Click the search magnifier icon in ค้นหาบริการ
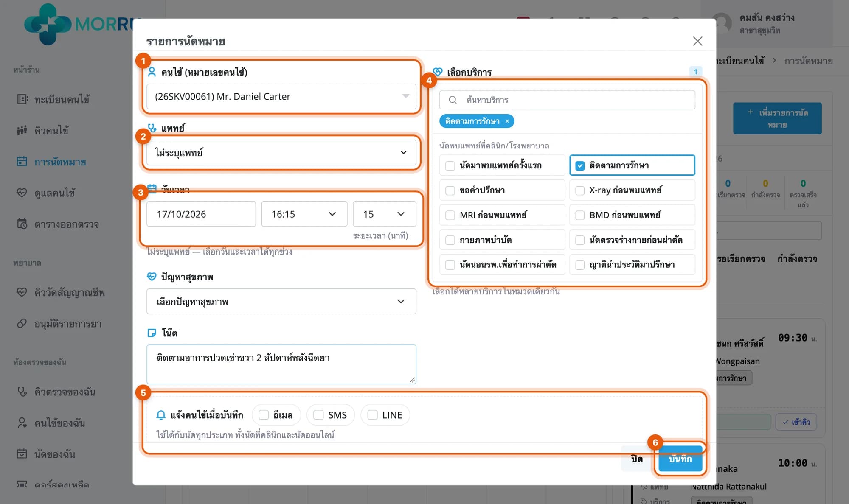Viewport: 849px width, 504px height. 453,100
